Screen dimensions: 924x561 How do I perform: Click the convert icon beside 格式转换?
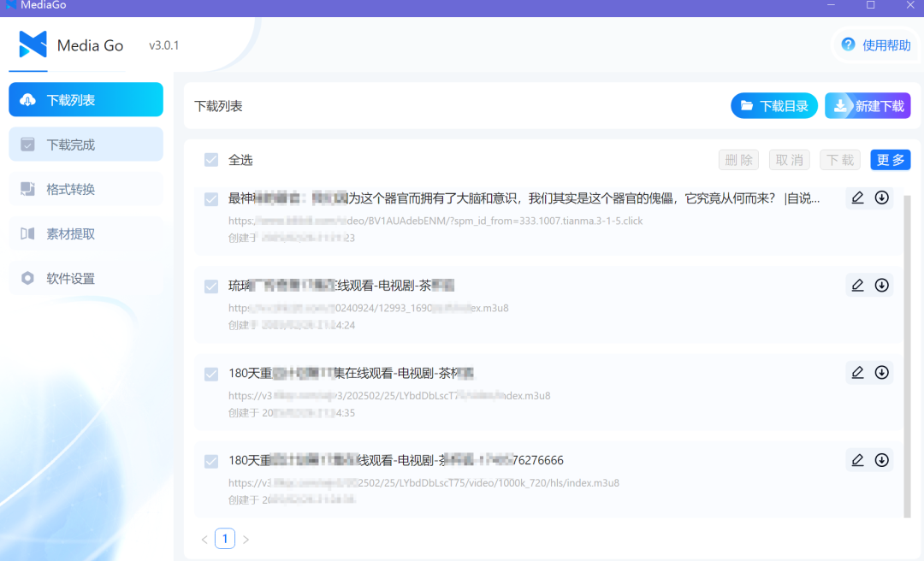(x=27, y=189)
